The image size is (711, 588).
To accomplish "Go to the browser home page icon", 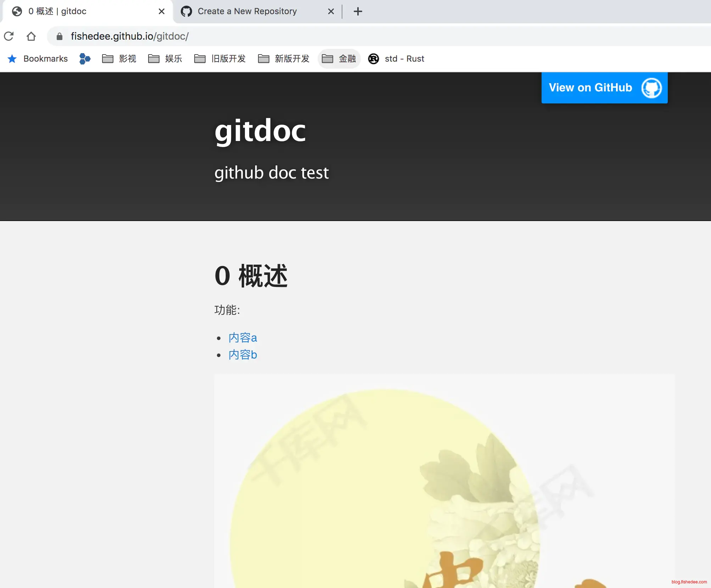I will click(31, 36).
